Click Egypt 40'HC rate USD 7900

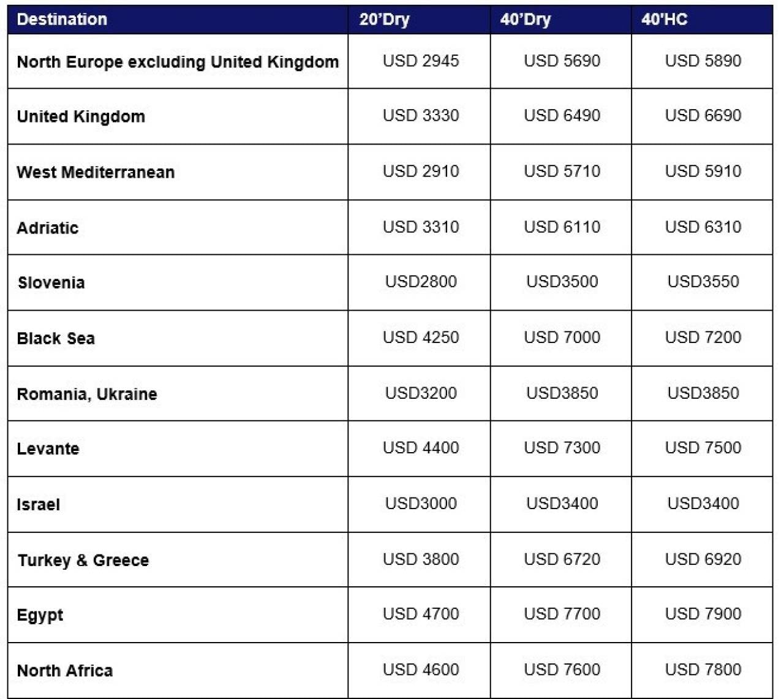703,613
